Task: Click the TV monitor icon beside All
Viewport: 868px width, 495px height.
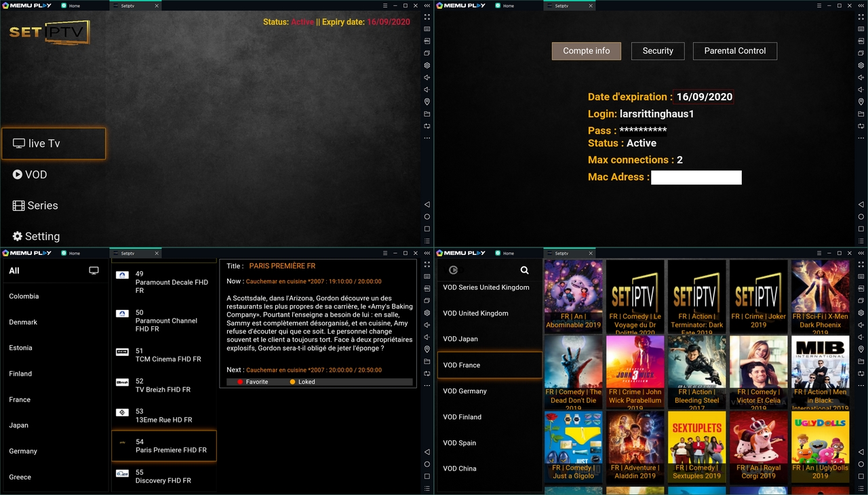Action: point(94,271)
